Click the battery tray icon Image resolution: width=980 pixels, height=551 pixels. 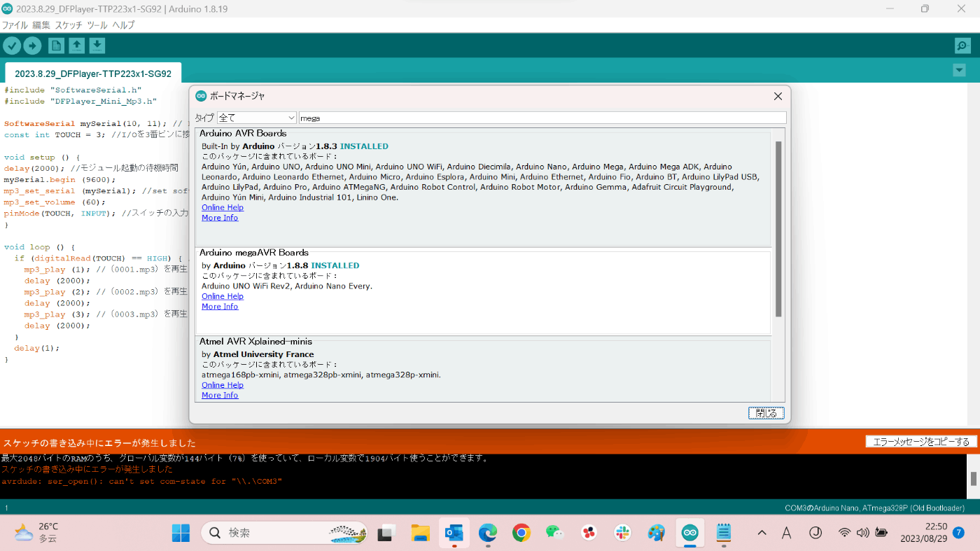pyautogui.click(x=881, y=533)
